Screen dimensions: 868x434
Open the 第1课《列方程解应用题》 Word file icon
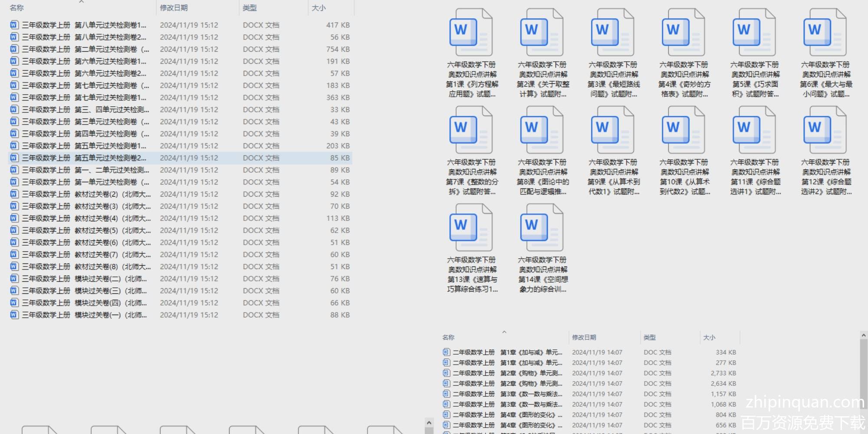pyautogui.click(x=471, y=33)
